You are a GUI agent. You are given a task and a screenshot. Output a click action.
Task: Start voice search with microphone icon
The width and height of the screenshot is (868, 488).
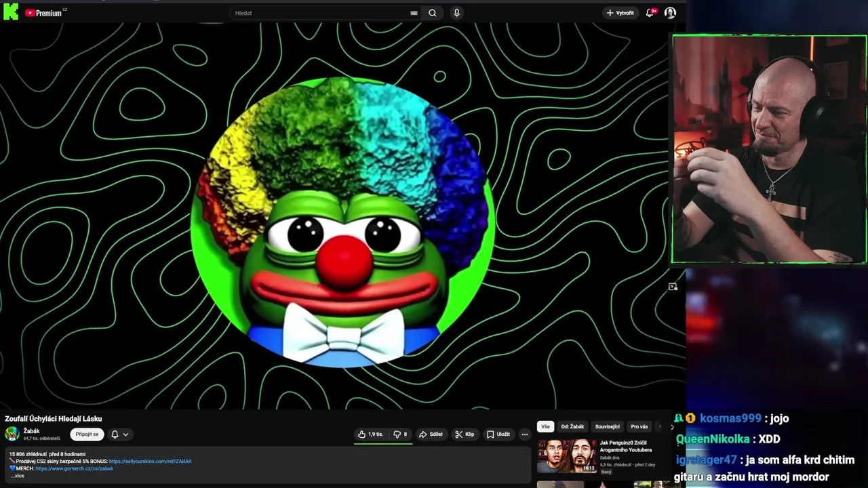point(456,13)
